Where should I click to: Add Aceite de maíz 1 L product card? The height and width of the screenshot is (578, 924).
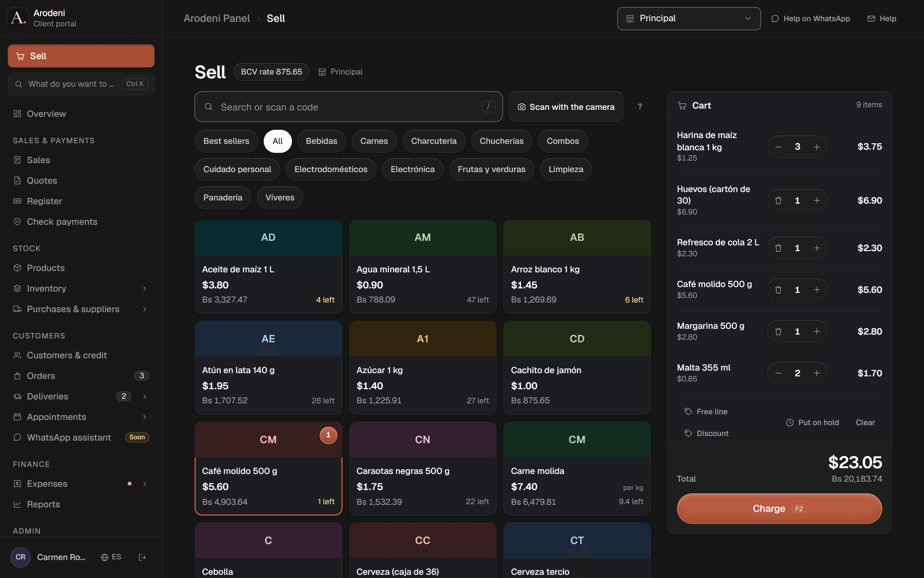[x=269, y=267]
